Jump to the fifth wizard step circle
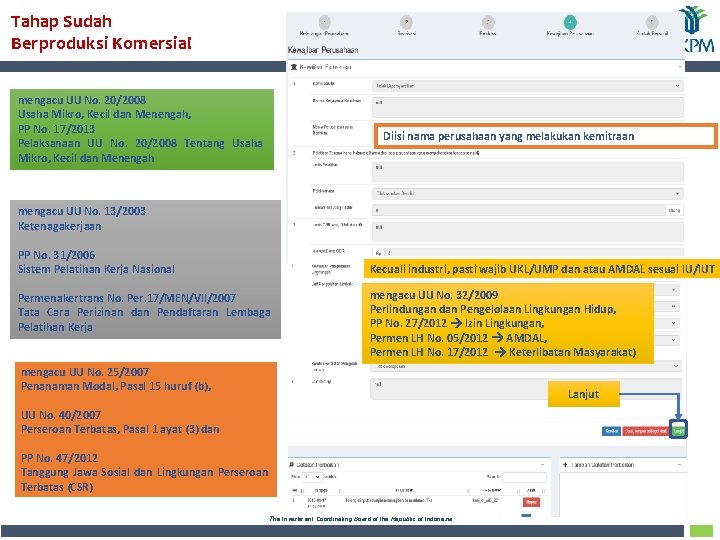This screenshot has height=540, width=720. tap(652, 22)
